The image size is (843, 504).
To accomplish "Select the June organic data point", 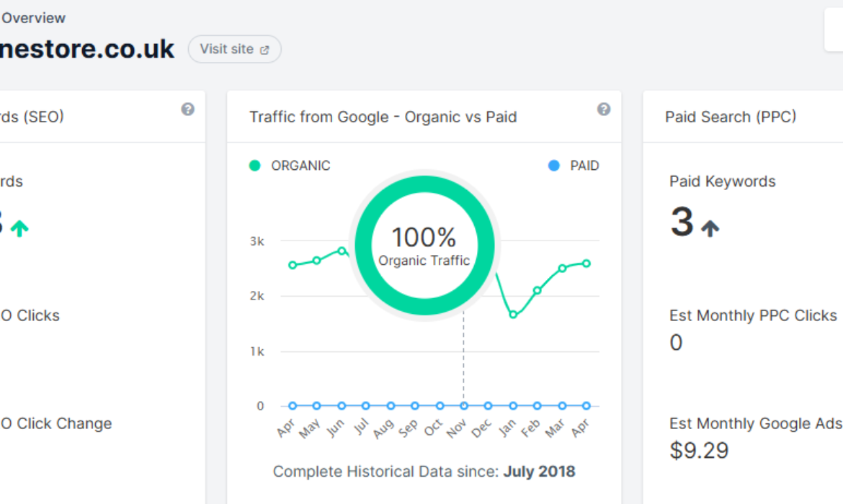I will click(342, 251).
